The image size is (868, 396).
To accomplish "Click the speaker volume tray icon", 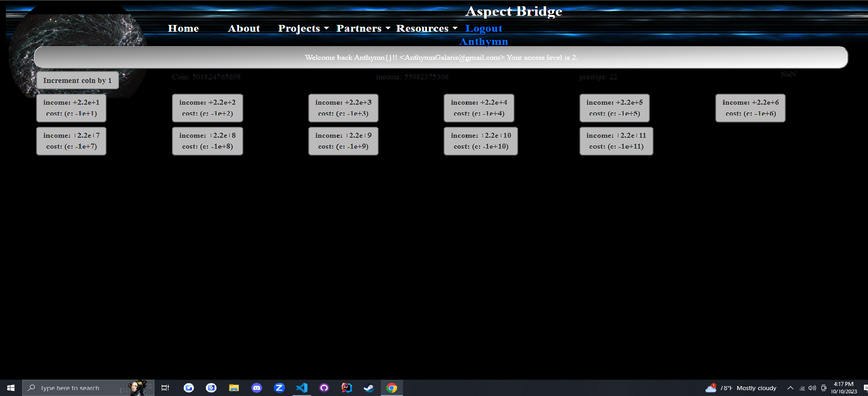I will (812, 388).
